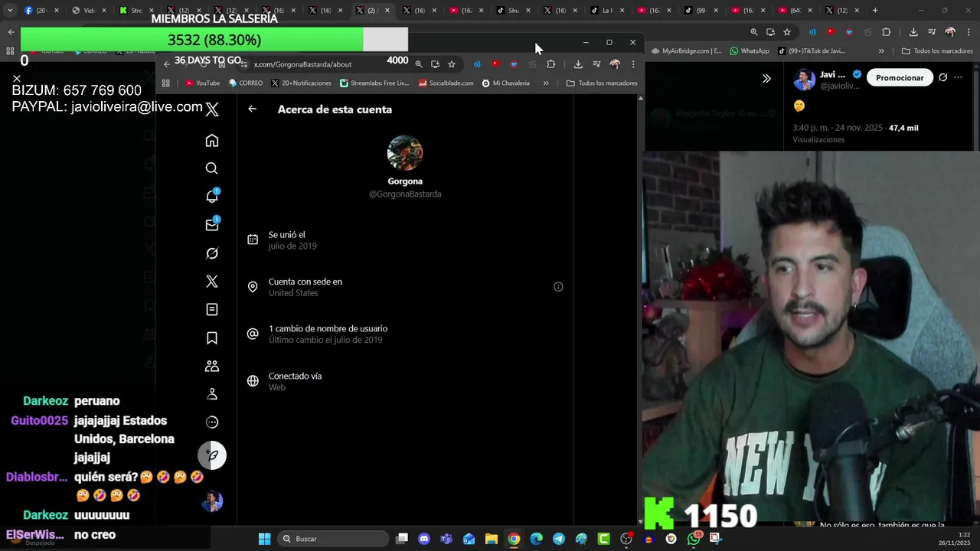Open Communities icon in X sidebar
The width and height of the screenshot is (980, 551).
[212, 366]
